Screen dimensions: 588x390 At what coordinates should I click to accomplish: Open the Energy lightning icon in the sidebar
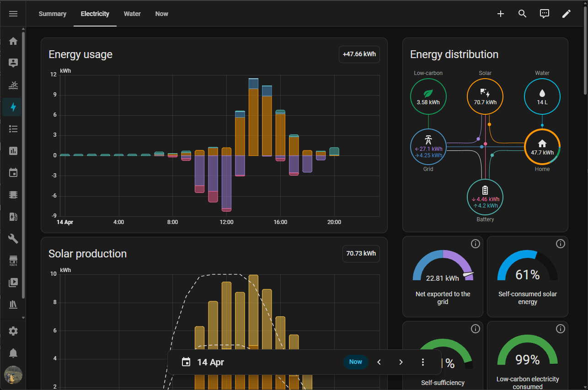click(13, 107)
